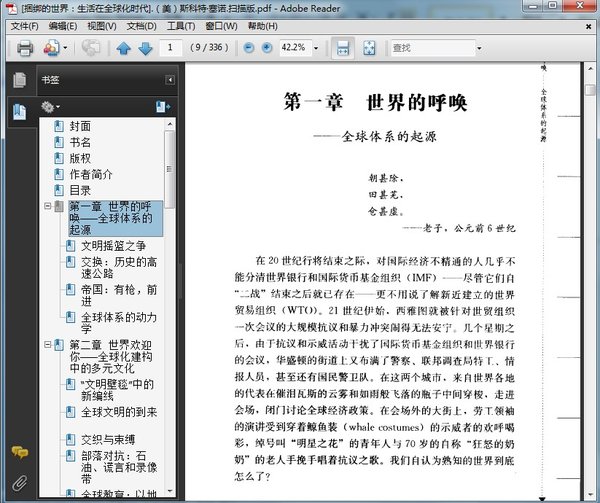Open bookmark options gear menu
Screen dimensions: 600x503
[x=50, y=107]
